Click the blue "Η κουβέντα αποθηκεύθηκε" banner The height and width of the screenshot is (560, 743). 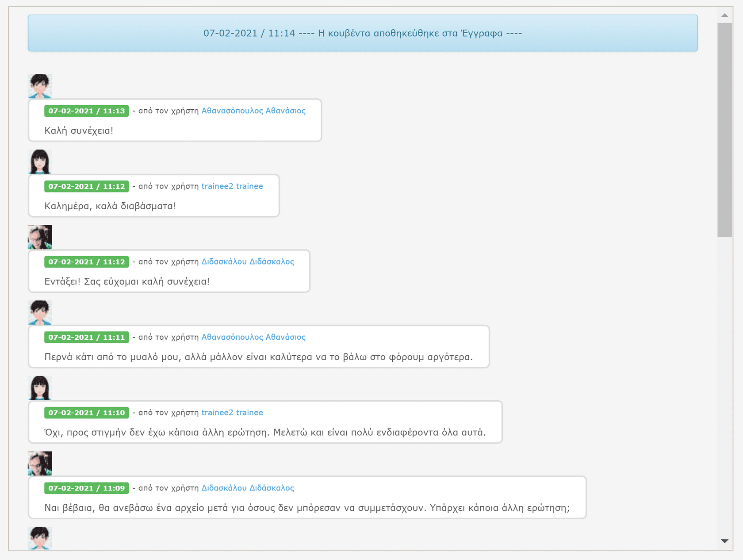pos(363,33)
